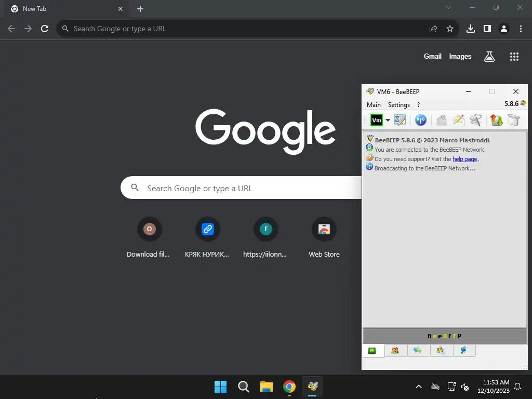Screen dimensions: 532x399
Task: Open a new Chrome tab with plus
Action: click(140, 9)
